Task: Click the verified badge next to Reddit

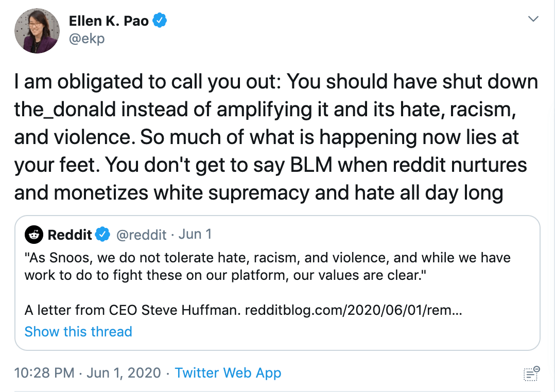Action: click(102, 234)
